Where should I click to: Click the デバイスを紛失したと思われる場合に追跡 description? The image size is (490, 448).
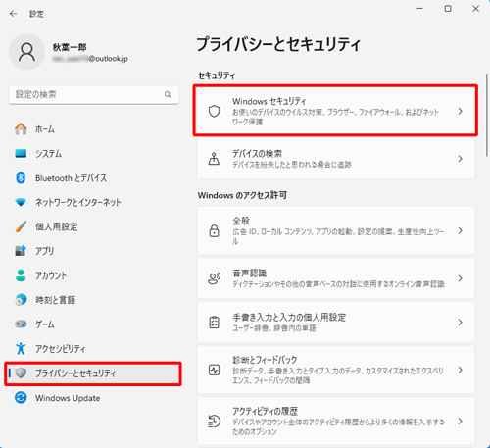coord(292,165)
